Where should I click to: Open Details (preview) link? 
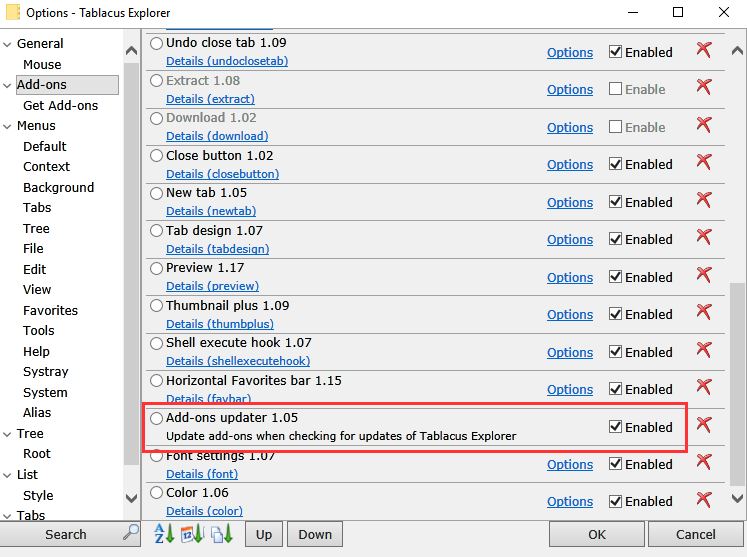[212, 286]
